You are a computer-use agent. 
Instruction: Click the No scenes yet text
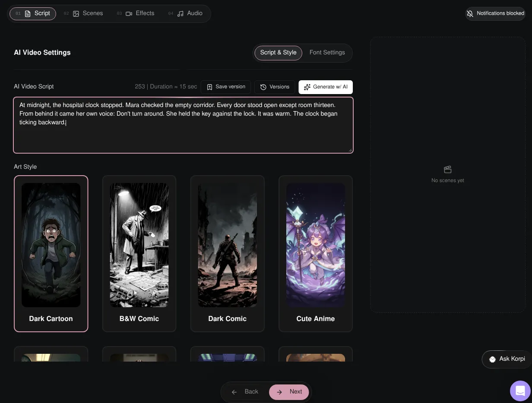tap(448, 180)
